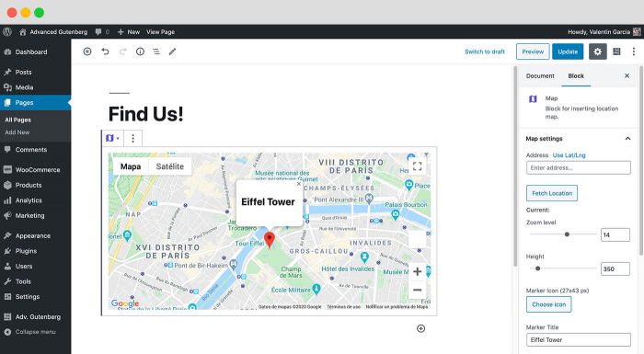Click the Google logo on map
The image size is (644, 354).
(x=125, y=303)
